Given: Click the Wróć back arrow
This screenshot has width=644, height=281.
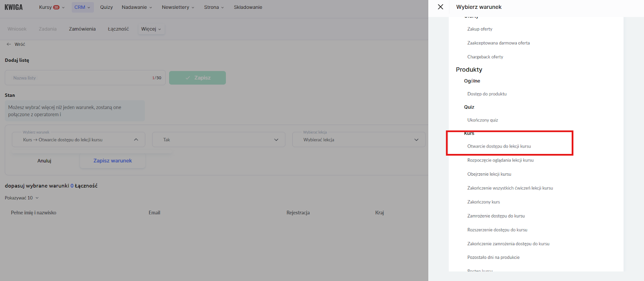Looking at the screenshot, I should (9, 44).
